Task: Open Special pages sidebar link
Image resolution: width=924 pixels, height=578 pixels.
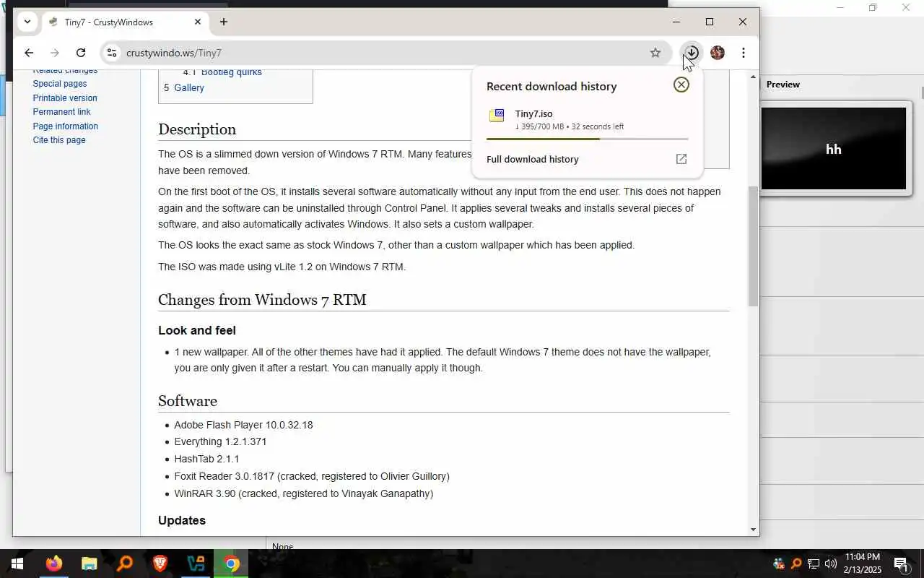Action: 60,84
